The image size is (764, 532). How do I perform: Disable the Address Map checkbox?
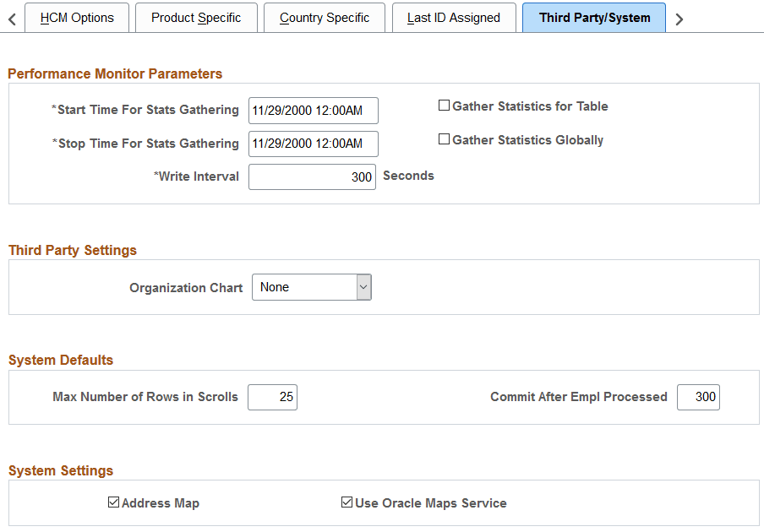(x=113, y=502)
